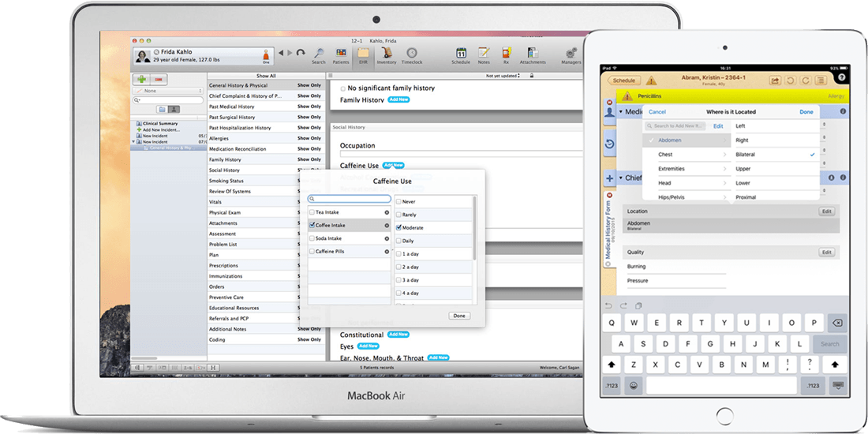Expand the Extremities location row on iPad

pyautogui.click(x=686, y=169)
